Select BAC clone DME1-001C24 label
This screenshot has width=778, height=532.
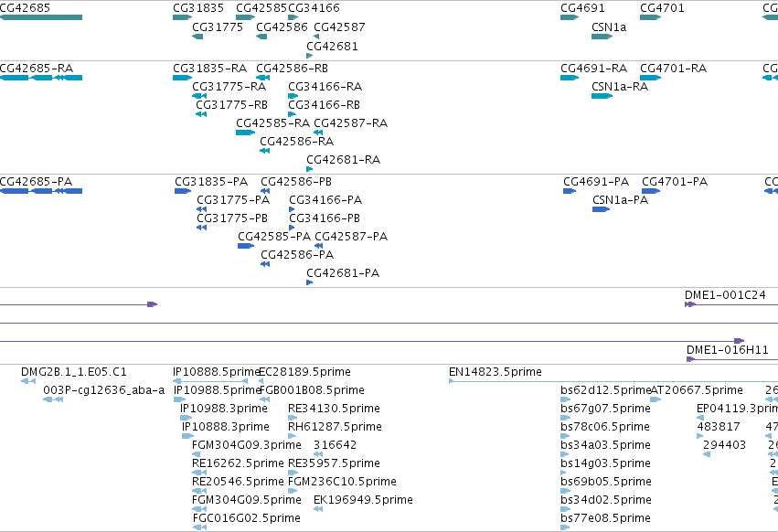(x=725, y=294)
